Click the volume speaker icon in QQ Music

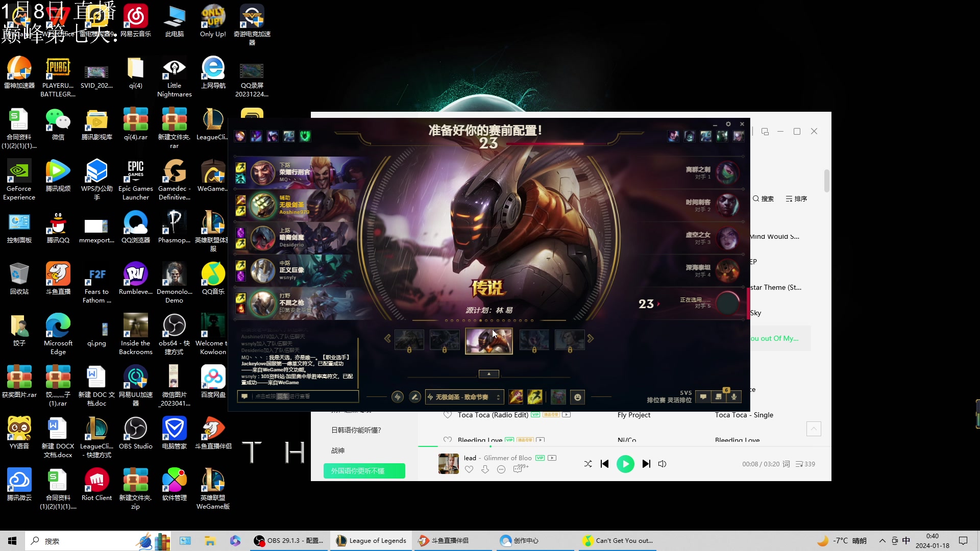[x=663, y=464]
